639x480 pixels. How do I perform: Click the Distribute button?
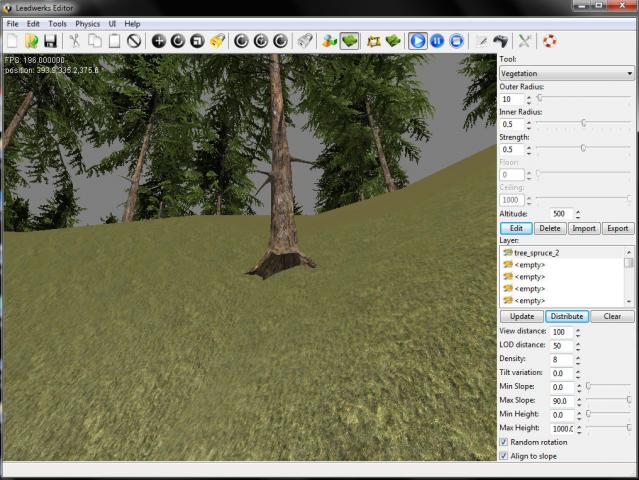coord(566,316)
